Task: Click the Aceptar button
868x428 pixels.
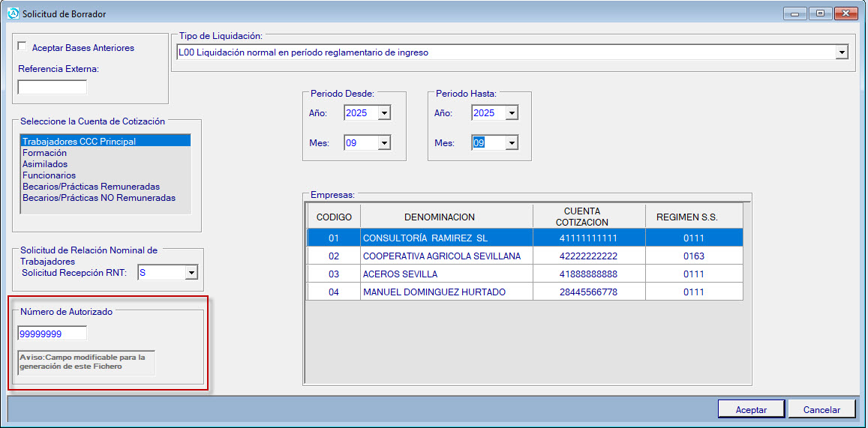Action: (751, 409)
